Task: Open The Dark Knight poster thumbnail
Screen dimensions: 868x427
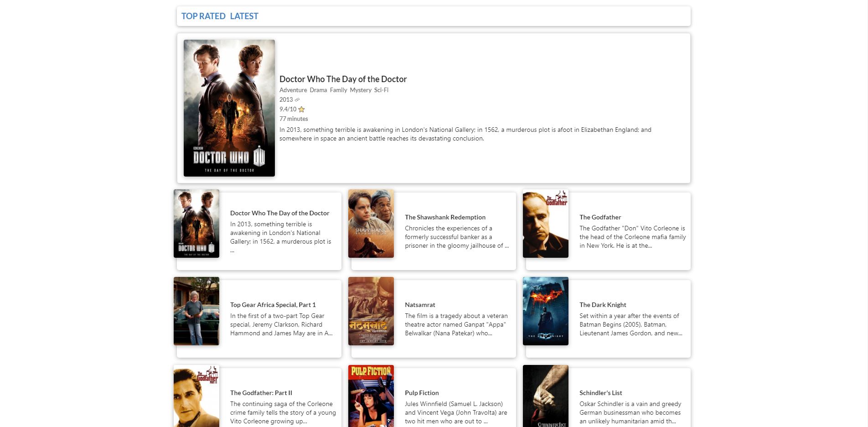Action: coord(546,311)
